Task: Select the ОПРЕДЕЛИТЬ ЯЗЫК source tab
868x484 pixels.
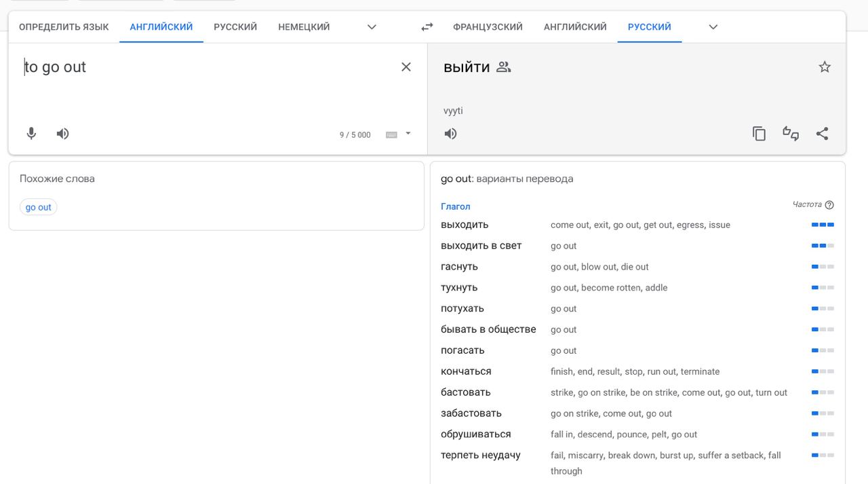Action: tap(64, 27)
